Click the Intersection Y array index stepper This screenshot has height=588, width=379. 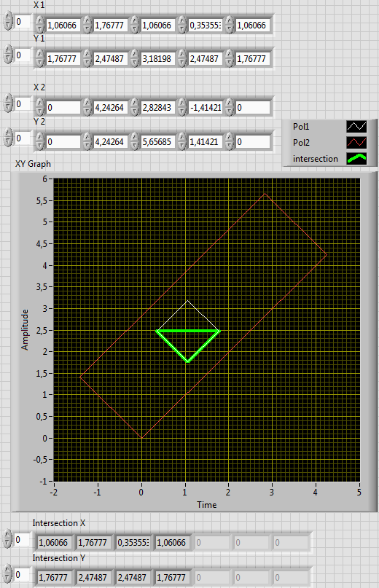8,574
